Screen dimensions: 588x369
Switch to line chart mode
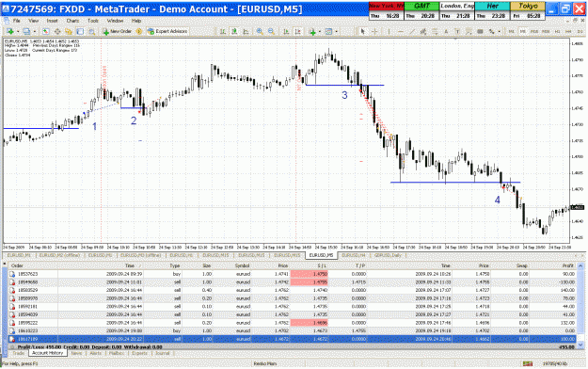coord(246,31)
